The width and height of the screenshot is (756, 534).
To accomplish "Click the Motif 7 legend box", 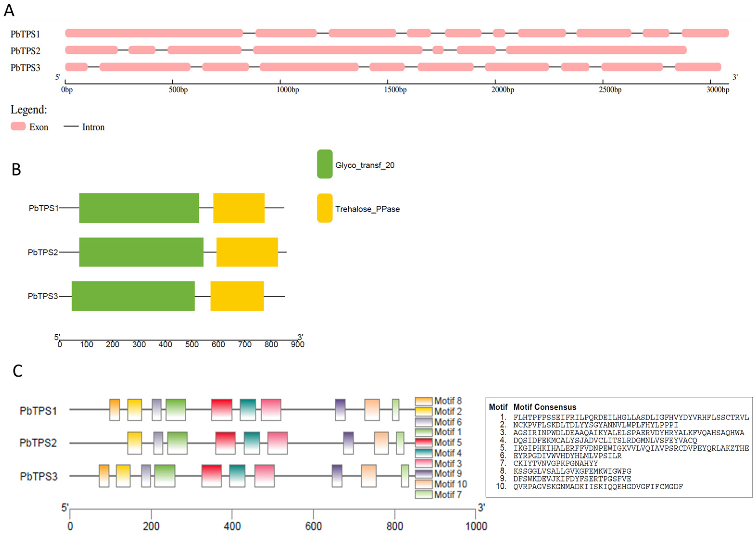I will tap(424, 495).
